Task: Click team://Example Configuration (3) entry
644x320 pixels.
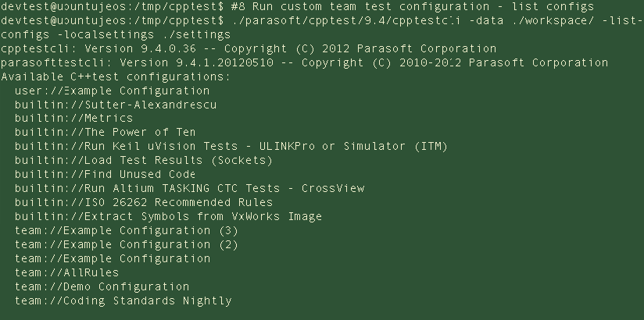Action: pos(127,230)
